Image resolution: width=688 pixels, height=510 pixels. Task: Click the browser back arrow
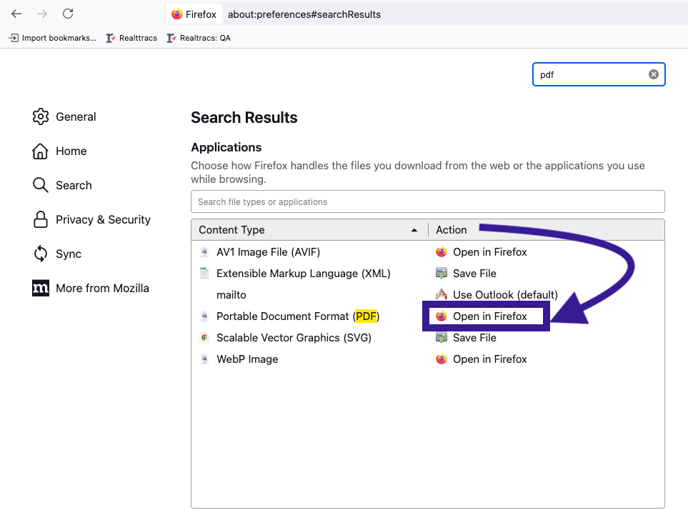(x=16, y=14)
